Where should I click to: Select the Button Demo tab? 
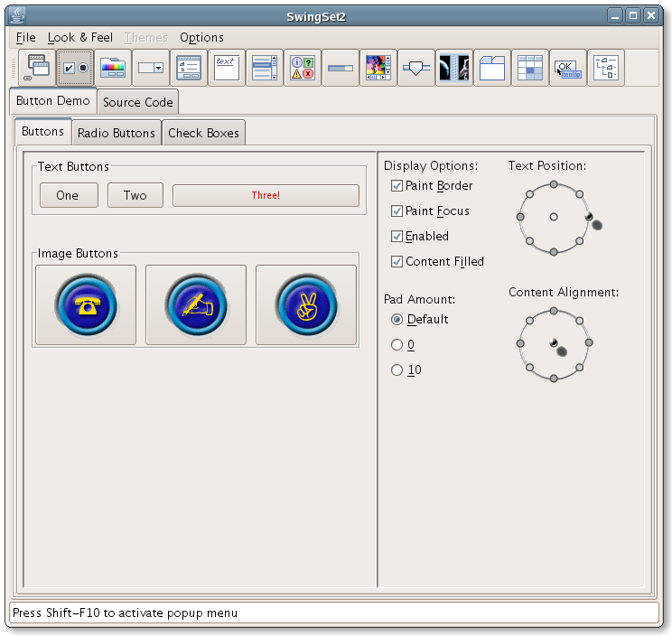click(x=53, y=100)
